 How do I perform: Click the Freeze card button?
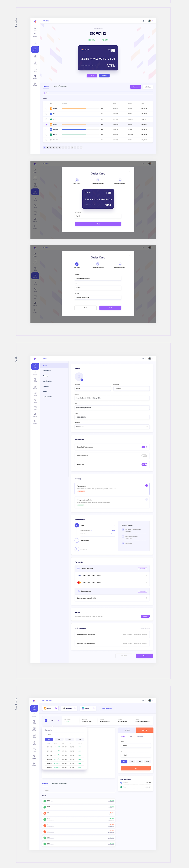(x=92, y=76)
